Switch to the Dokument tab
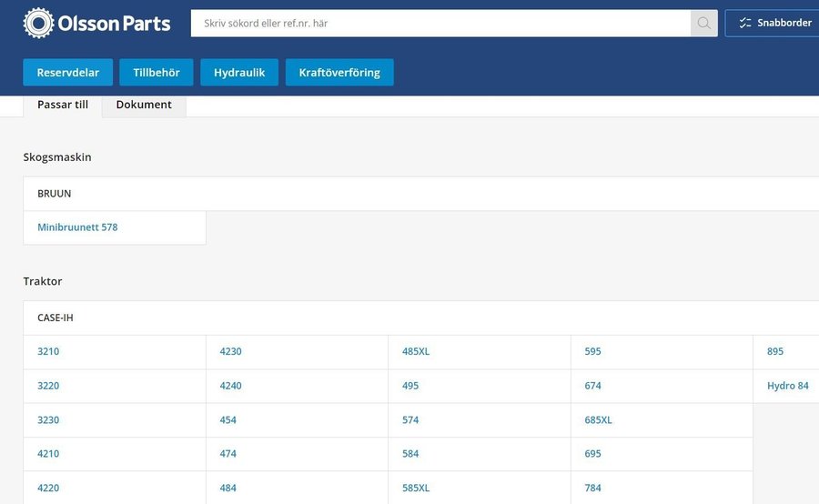The image size is (819, 504). (144, 105)
